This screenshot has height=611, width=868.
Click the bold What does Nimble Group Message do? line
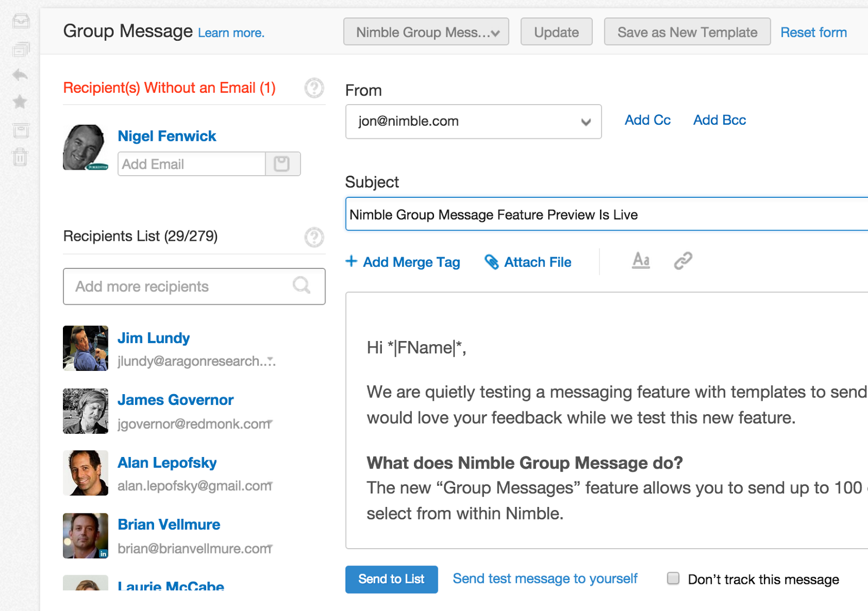coord(525,463)
